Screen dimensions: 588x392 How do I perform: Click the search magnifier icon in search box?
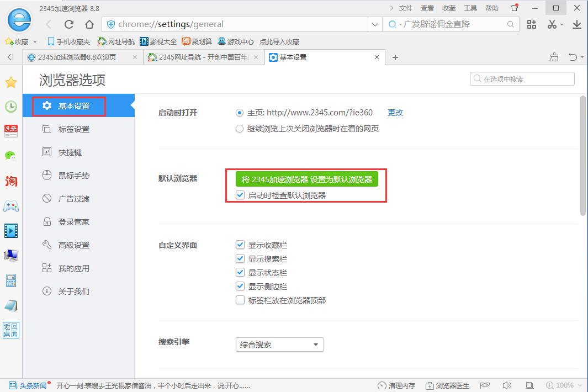pos(510,24)
